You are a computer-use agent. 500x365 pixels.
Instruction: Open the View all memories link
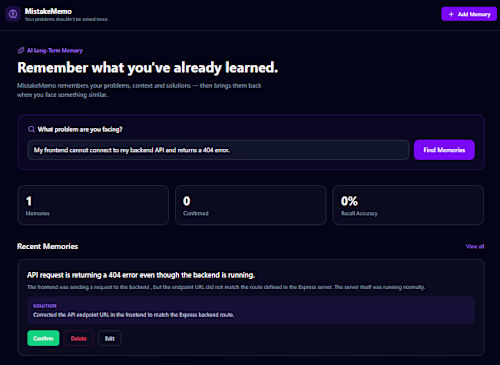click(x=475, y=247)
